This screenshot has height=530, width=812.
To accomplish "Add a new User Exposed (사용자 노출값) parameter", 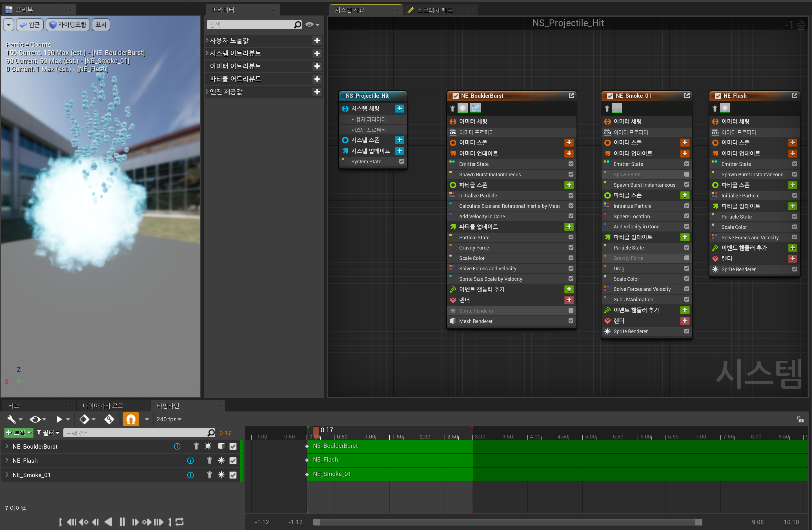I will 317,41.
